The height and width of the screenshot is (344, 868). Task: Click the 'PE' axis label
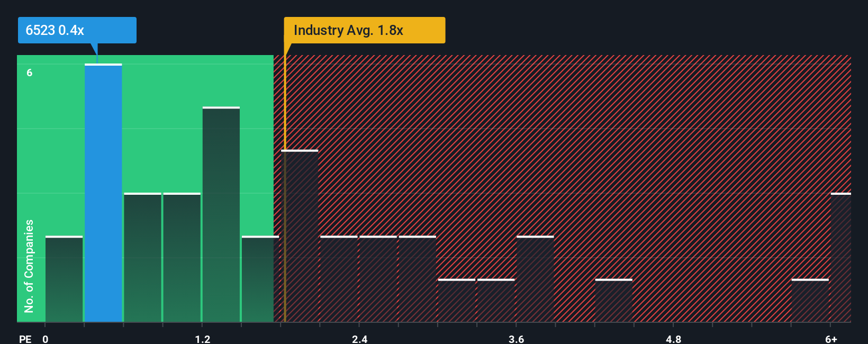(x=25, y=339)
